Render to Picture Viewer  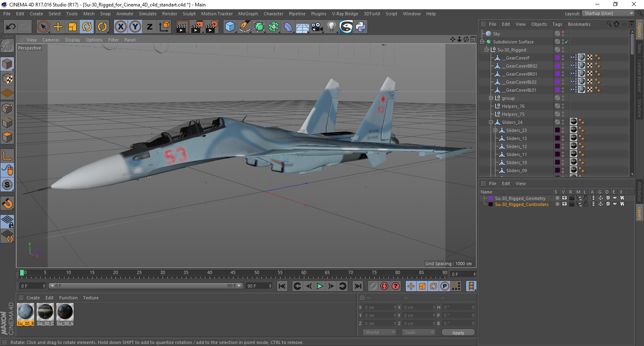197,27
